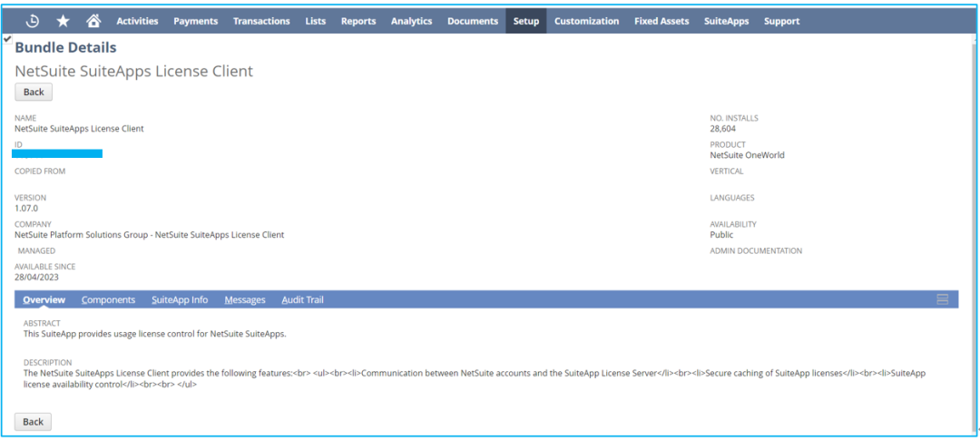Click the checkmark icon beside Bundle Details

(7, 39)
